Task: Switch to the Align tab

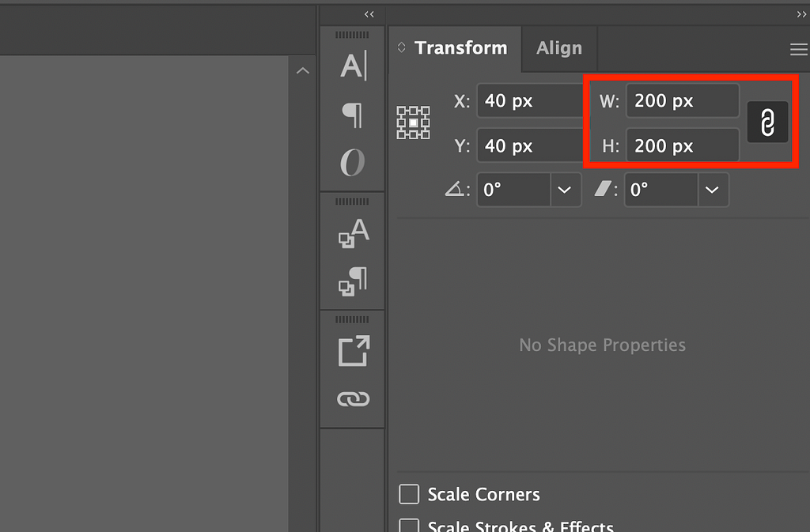Action: [x=559, y=48]
